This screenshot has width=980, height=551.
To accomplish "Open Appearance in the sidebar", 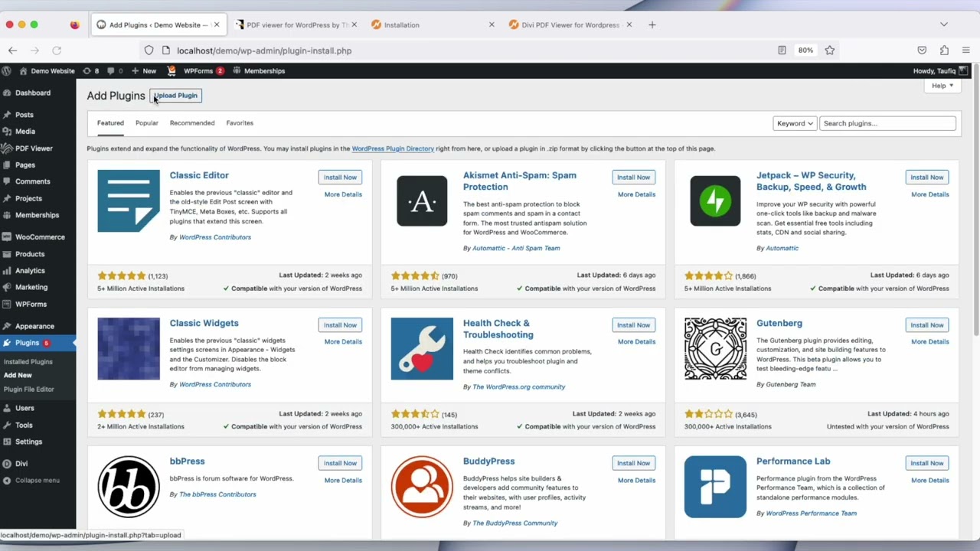I will tap(34, 327).
